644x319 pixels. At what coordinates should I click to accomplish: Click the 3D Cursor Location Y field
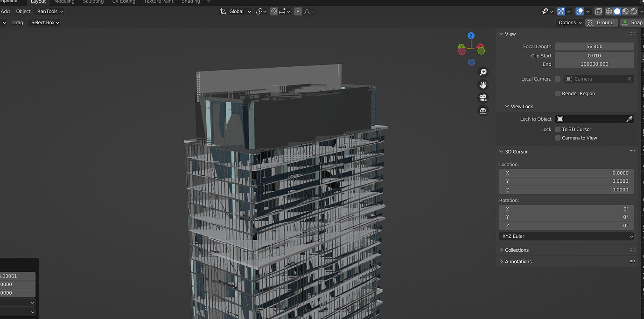[567, 181]
